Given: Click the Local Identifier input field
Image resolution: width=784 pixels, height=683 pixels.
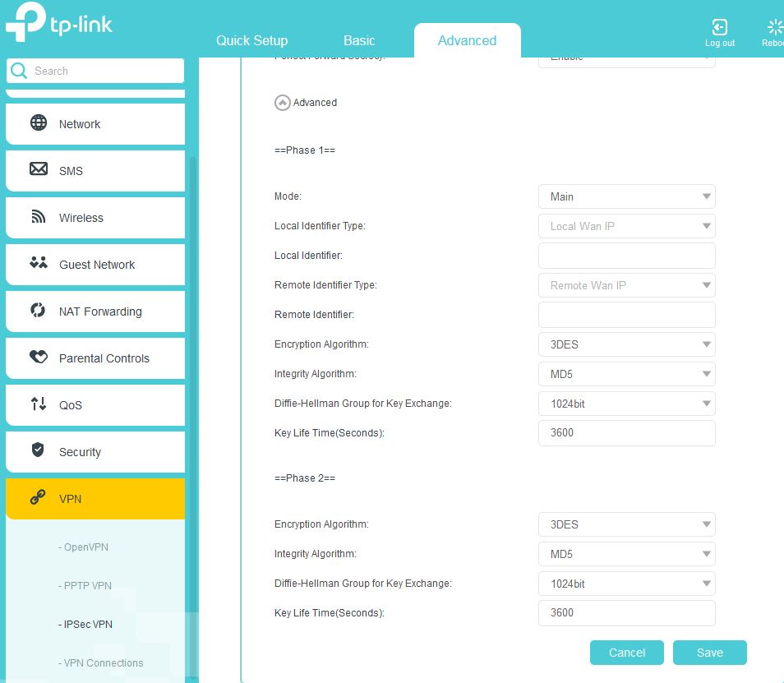Looking at the screenshot, I should (626, 256).
